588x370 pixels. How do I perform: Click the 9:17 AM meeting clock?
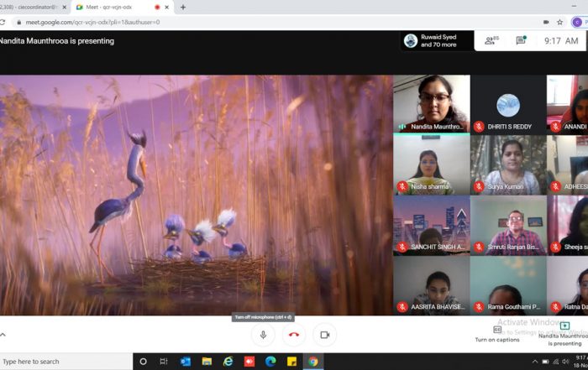click(561, 40)
